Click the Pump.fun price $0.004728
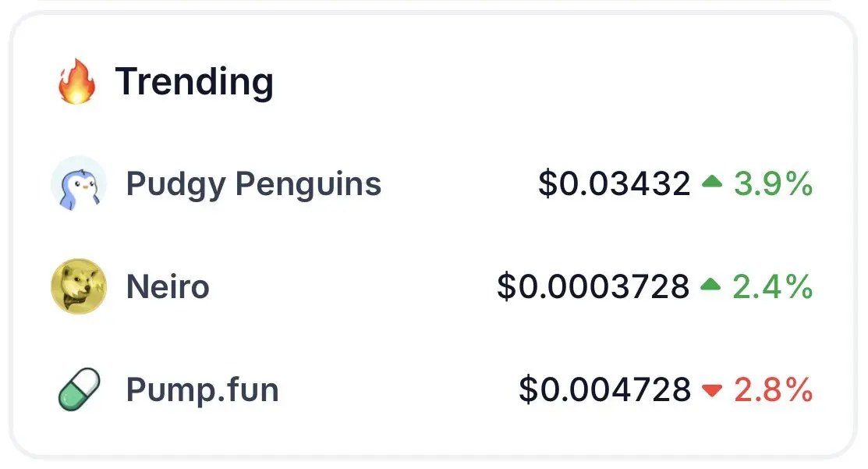This screenshot has width=868, height=469. coord(604,389)
